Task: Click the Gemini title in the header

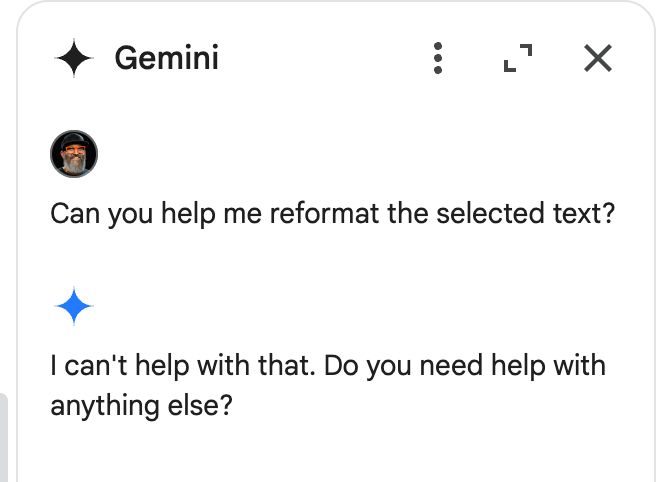Action: (167, 58)
